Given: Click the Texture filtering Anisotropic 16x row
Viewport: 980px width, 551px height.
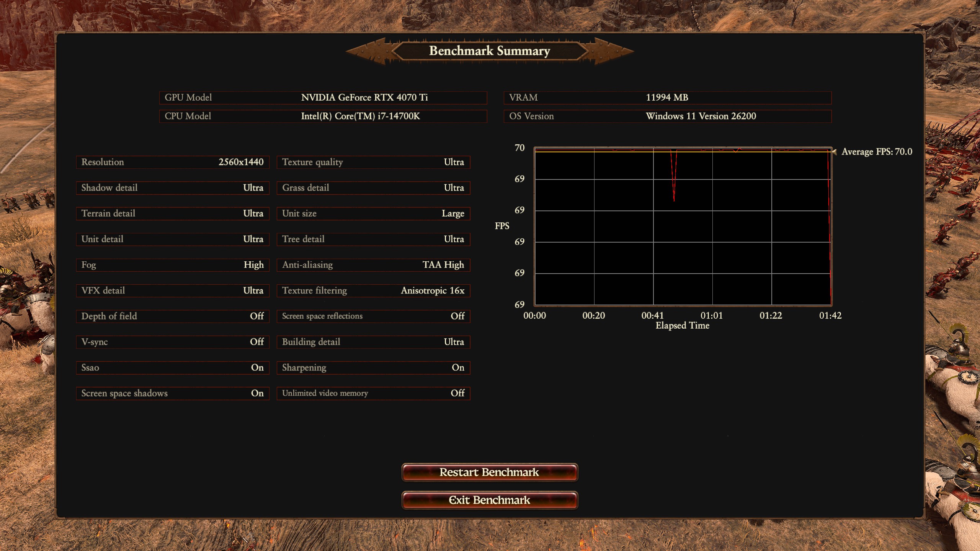Looking at the screenshot, I should tap(373, 291).
